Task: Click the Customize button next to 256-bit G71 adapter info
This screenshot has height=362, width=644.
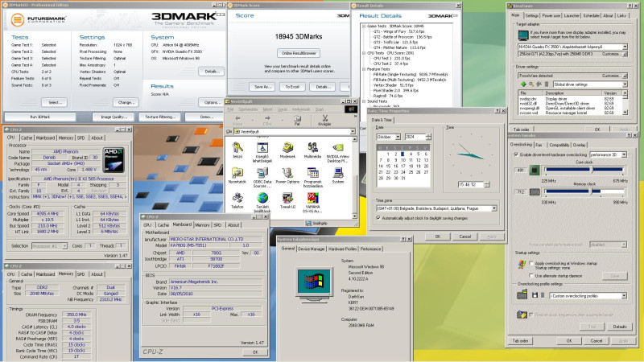Action: [x=614, y=54]
